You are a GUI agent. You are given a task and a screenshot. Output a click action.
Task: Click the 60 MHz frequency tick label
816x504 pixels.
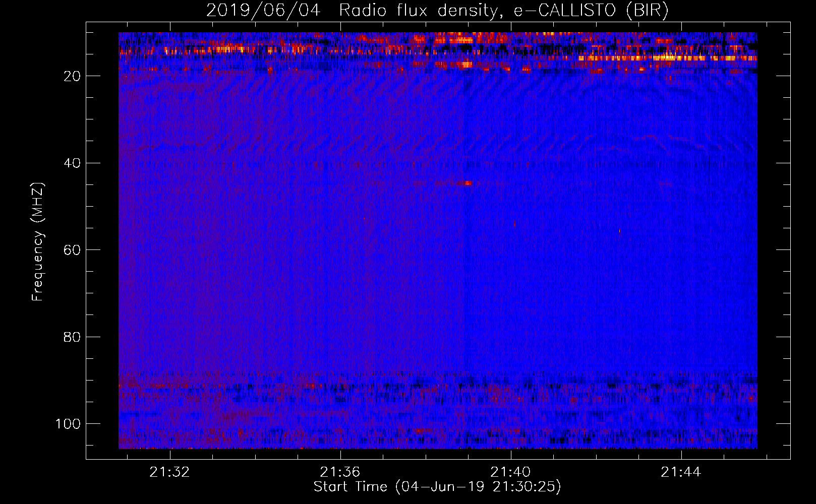pos(72,250)
